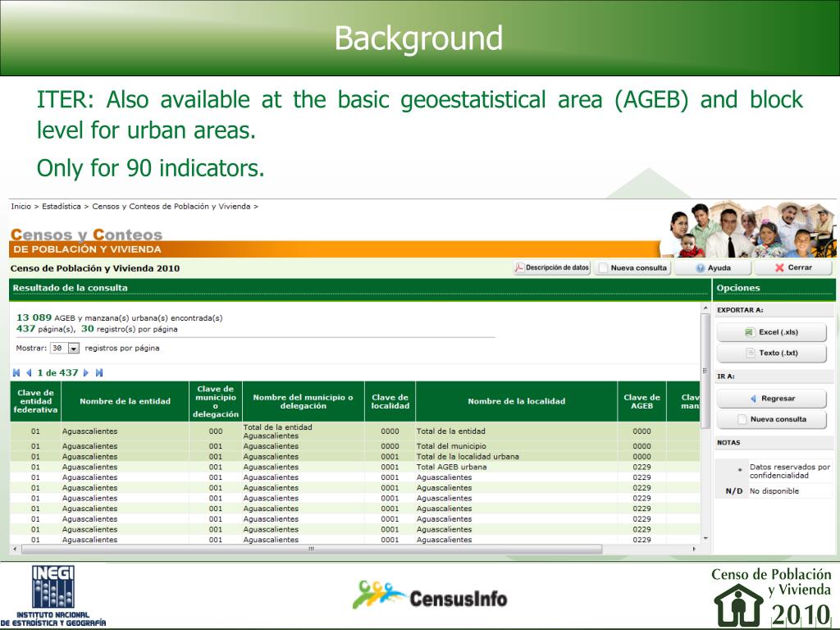Export results as Texto (.txt)
This screenshot has height=630, width=840.
771,354
